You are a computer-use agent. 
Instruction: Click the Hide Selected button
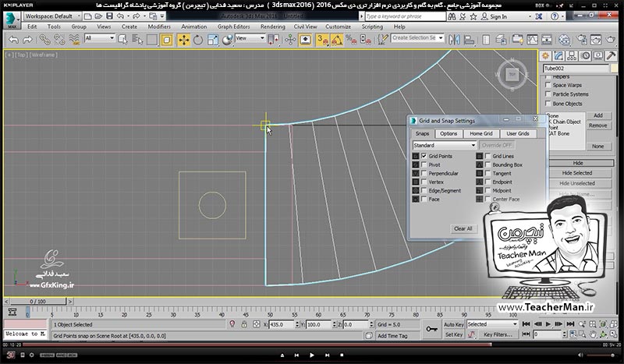tap(577, 173)
